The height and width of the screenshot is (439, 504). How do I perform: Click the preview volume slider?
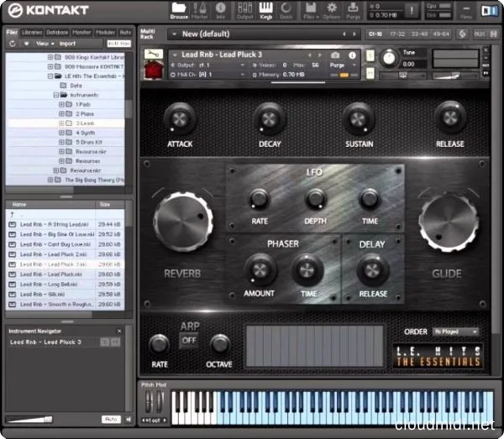(x=29, y=420)
